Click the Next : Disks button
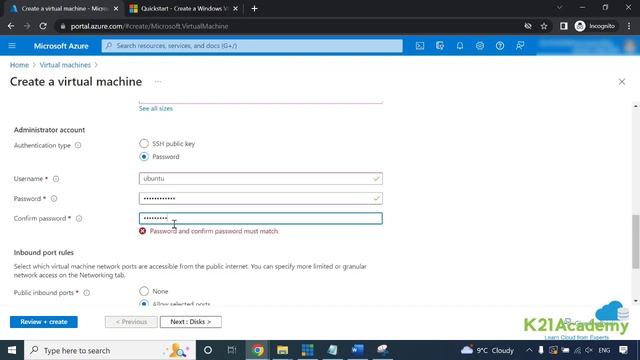 (191, 322)
